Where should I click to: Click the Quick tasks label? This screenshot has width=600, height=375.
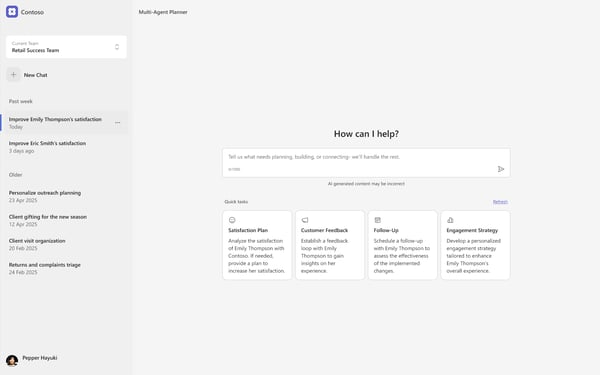236,202
